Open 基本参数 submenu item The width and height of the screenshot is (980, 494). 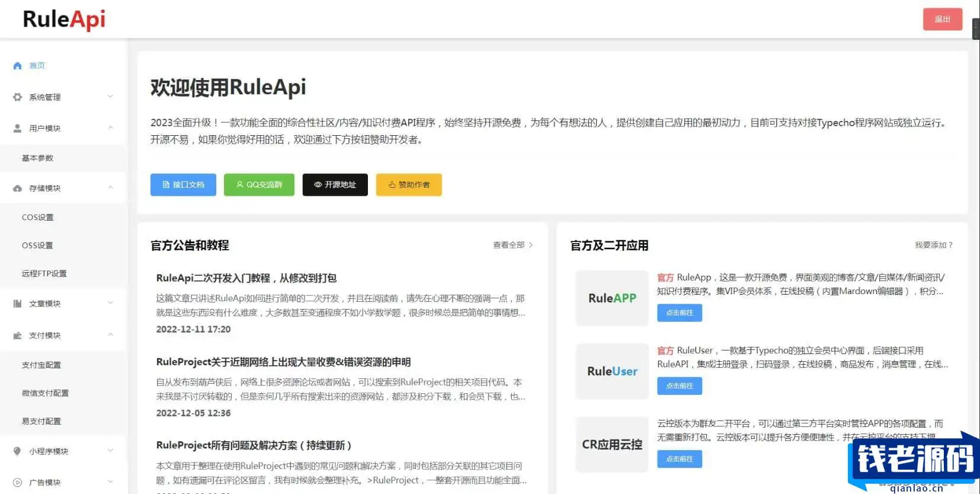click(x=37, y=158)
